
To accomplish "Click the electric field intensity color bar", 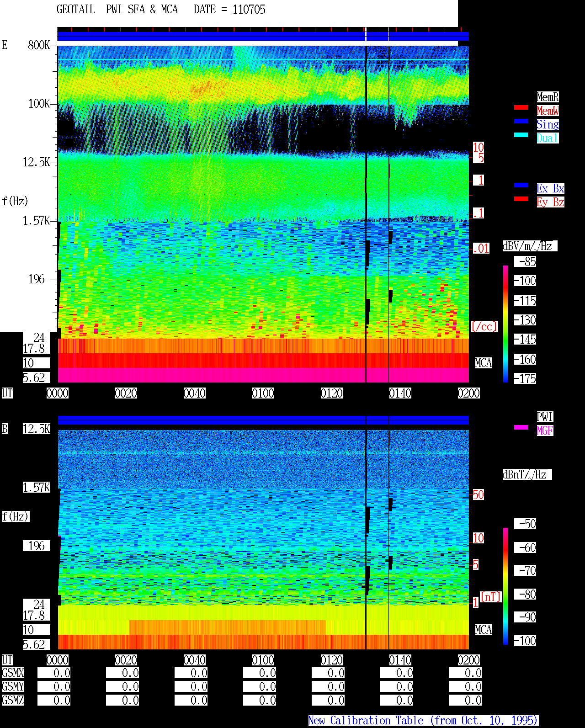I will (505, 324).
